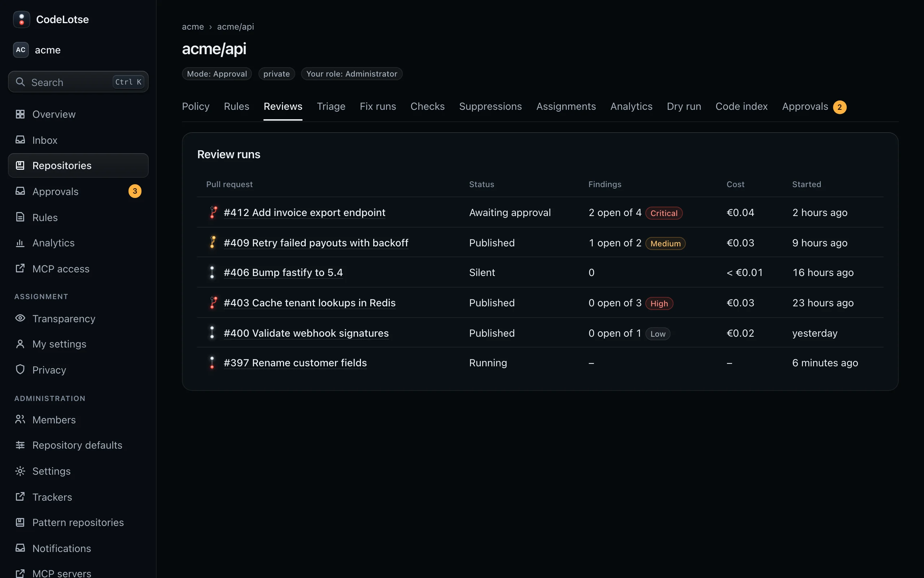
Task: Click the pull request icon beside #412
Action: (213, 212)
